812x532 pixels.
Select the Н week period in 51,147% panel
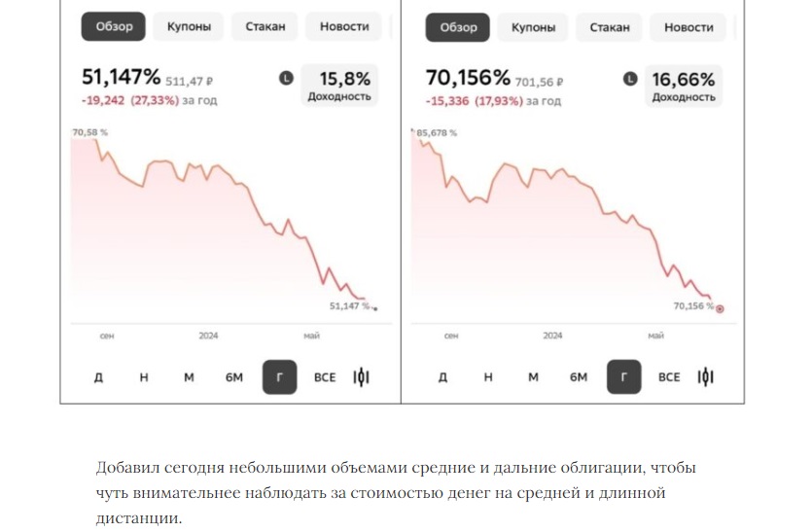tap(144, 376)
